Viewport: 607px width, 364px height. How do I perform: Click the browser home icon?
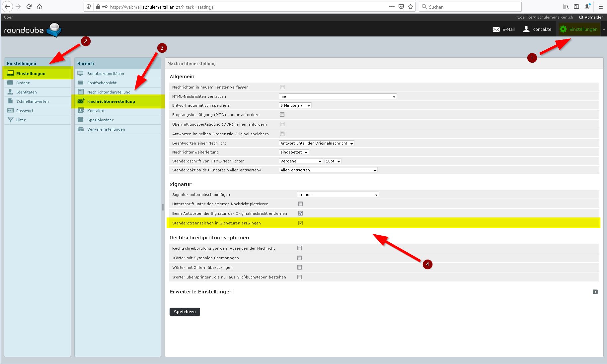pyautogui.click(x=39, y=7)
